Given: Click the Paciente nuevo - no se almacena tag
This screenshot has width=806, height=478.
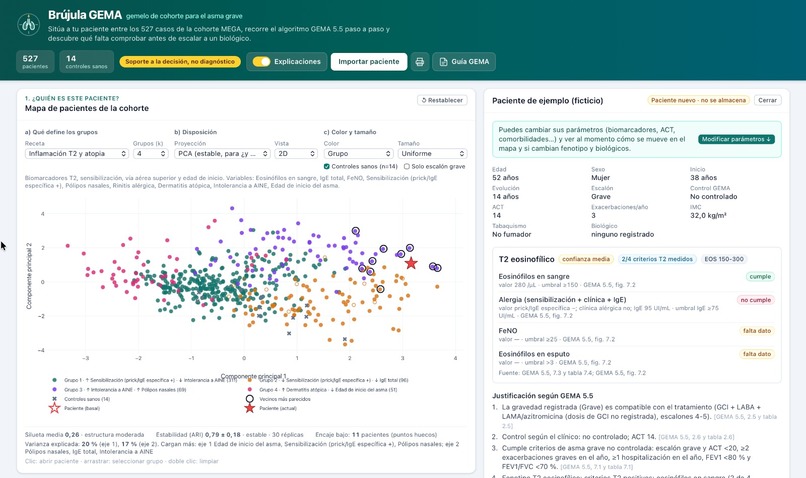Looking at the screenshot, I should pos(698,100).
